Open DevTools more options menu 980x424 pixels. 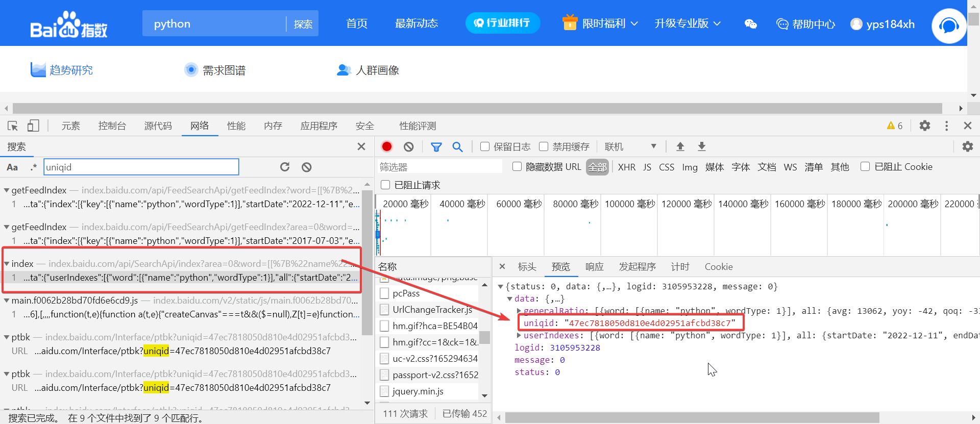click(x=946, y=126)
